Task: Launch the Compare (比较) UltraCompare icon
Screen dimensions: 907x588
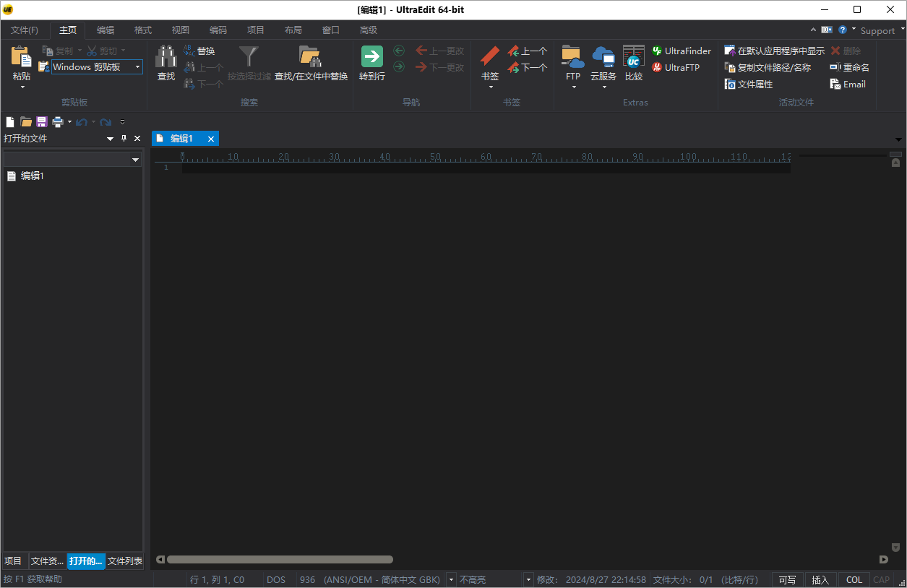Action: [634, 57]
